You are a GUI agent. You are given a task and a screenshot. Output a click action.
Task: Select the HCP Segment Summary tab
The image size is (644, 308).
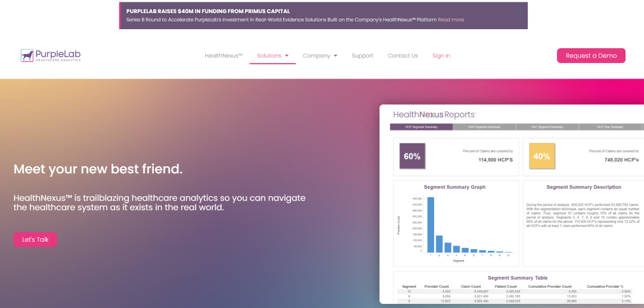click(422, 127)
